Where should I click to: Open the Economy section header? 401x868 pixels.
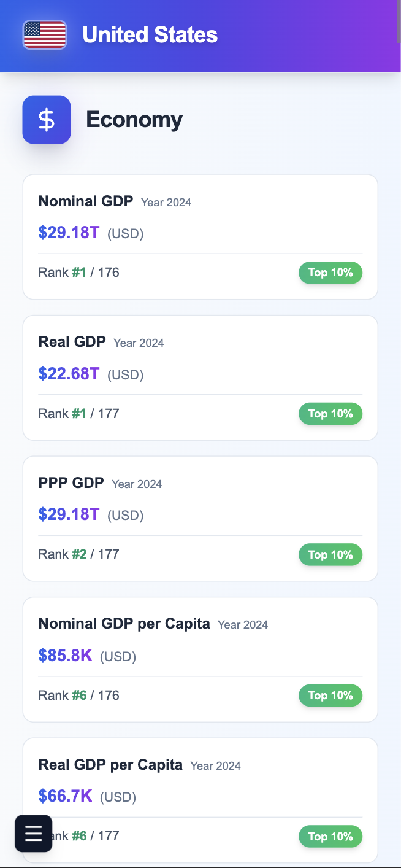point(134,120)
